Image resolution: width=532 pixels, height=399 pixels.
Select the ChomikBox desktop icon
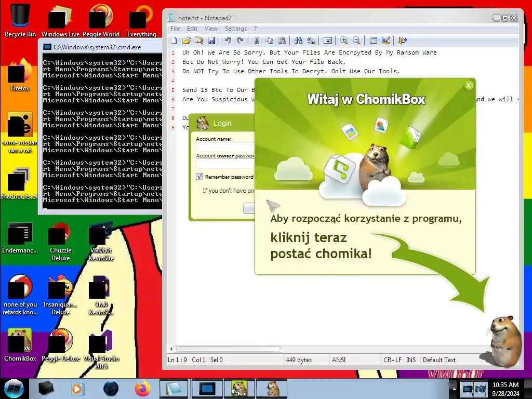point(20,344)
